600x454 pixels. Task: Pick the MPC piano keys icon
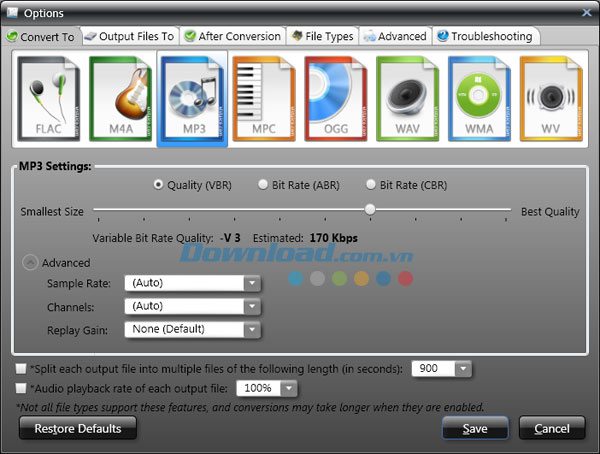pyautogui.click(x=265, y=98)
